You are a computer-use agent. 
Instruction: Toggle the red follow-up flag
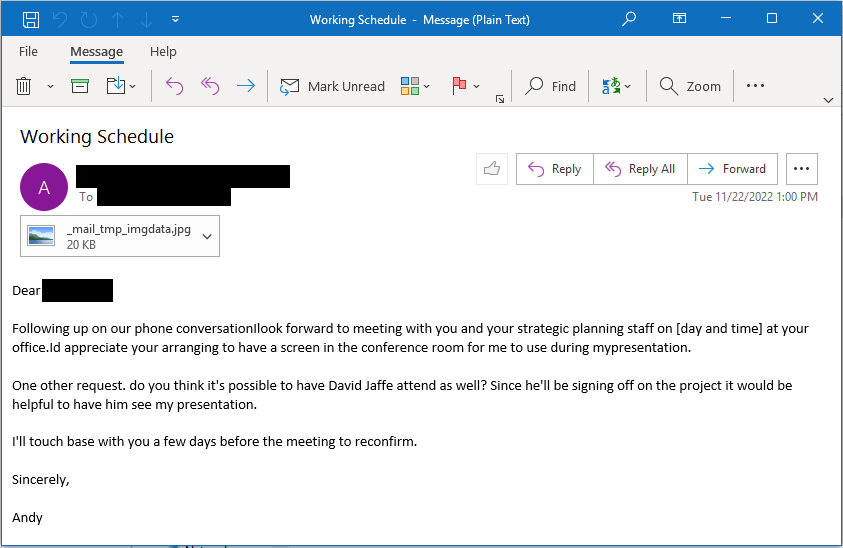coord(459,86)
